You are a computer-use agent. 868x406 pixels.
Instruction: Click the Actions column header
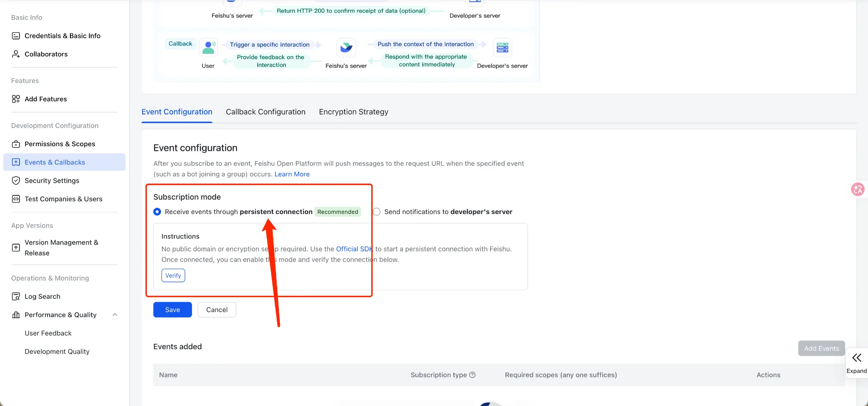pyautogui.click(x=768, y=375)
